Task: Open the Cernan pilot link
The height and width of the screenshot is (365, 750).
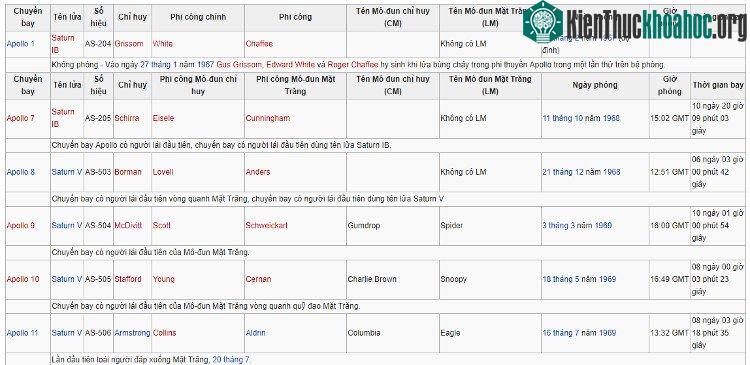Action: (258, 279)
